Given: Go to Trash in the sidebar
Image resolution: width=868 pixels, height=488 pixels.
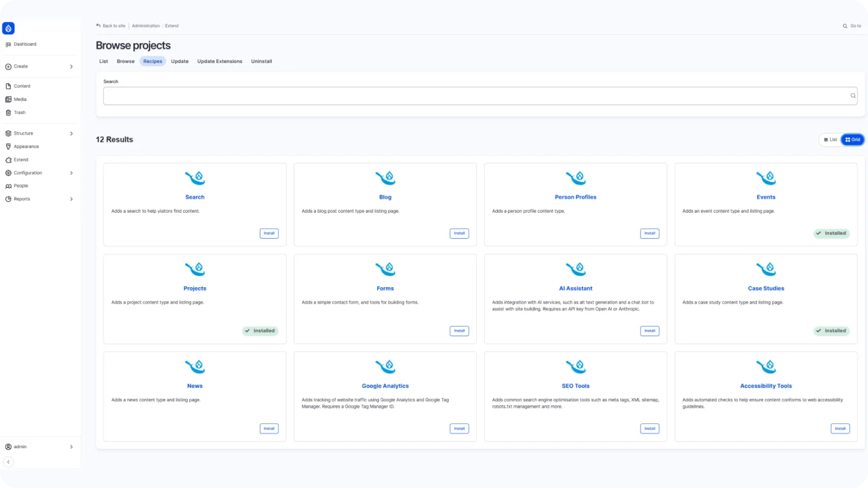Looking at the screenshot, I should tap(20, 113).
